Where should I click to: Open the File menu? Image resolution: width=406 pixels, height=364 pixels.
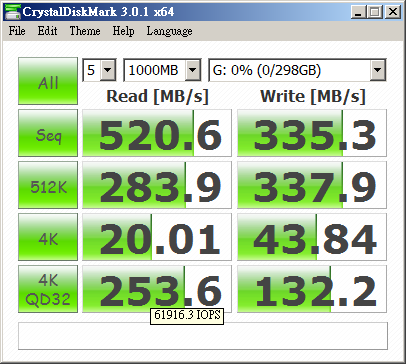point(17,31)
